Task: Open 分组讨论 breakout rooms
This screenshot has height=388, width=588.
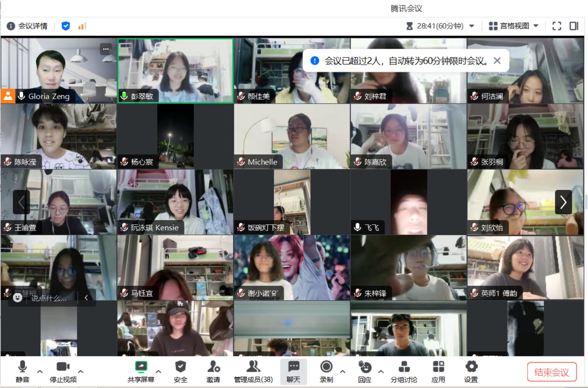Action: coord(404,371)
